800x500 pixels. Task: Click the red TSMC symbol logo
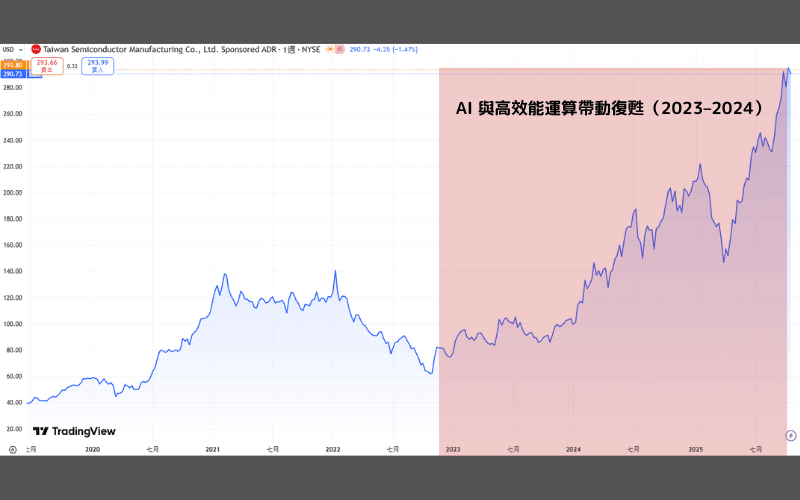click(36, 49)
